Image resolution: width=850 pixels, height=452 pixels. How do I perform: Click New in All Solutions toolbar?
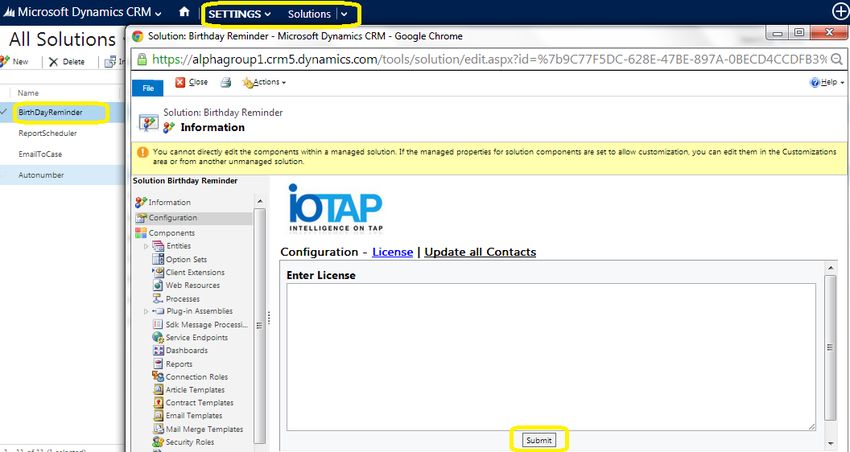(x=15, y=62)
